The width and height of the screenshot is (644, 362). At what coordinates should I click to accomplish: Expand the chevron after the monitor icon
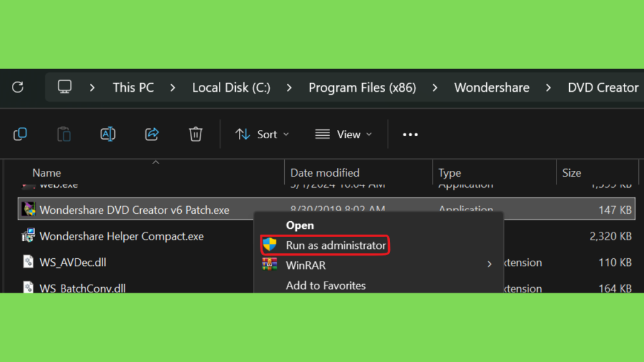point(92,87)
